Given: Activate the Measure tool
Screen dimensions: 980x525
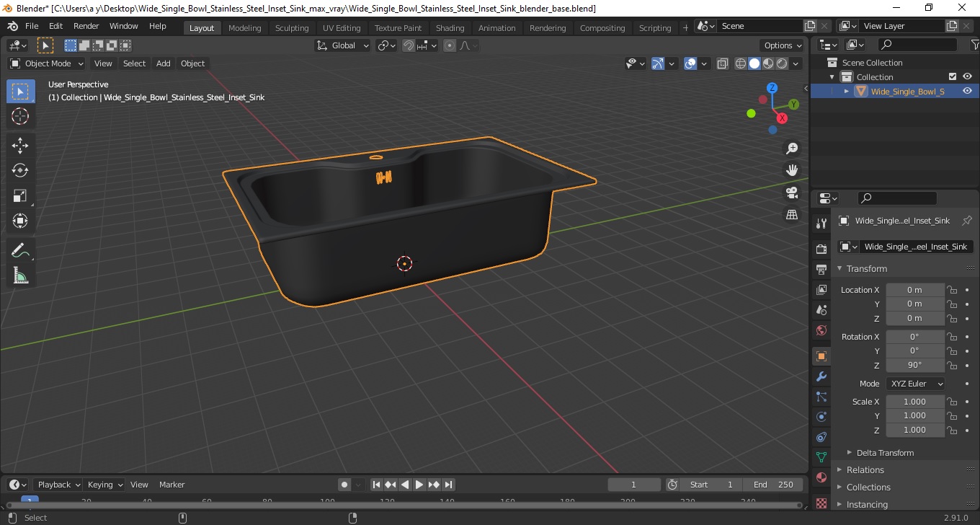Looking at the screenshot, I should click(x=20, y=275).
